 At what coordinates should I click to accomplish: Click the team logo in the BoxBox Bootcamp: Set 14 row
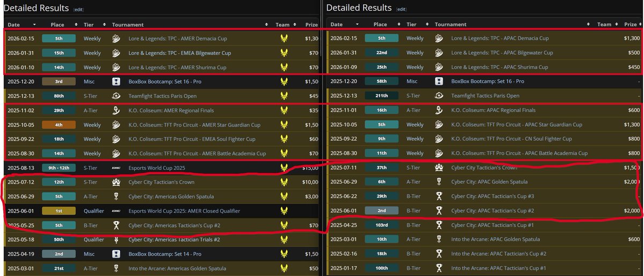[284, 254]
